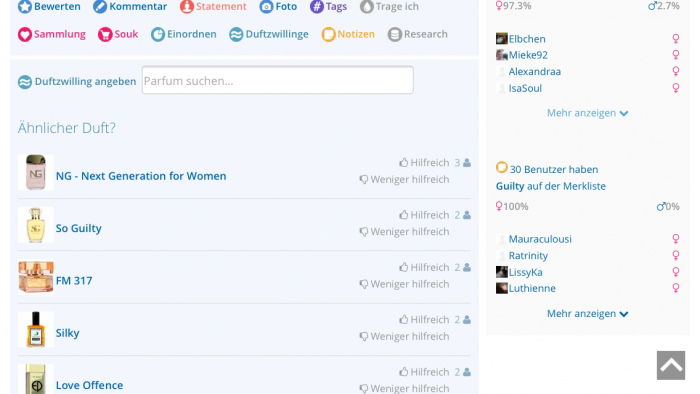Click the Tags hash icon
The image size is (700, 394).
point(317,7)
